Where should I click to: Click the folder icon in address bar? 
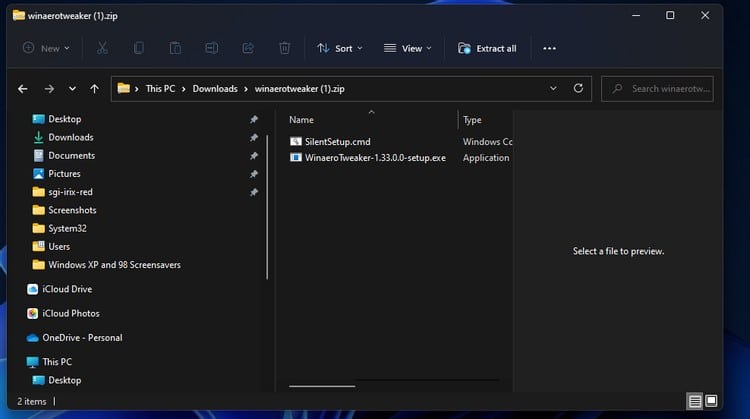click(x=123, y=88)
